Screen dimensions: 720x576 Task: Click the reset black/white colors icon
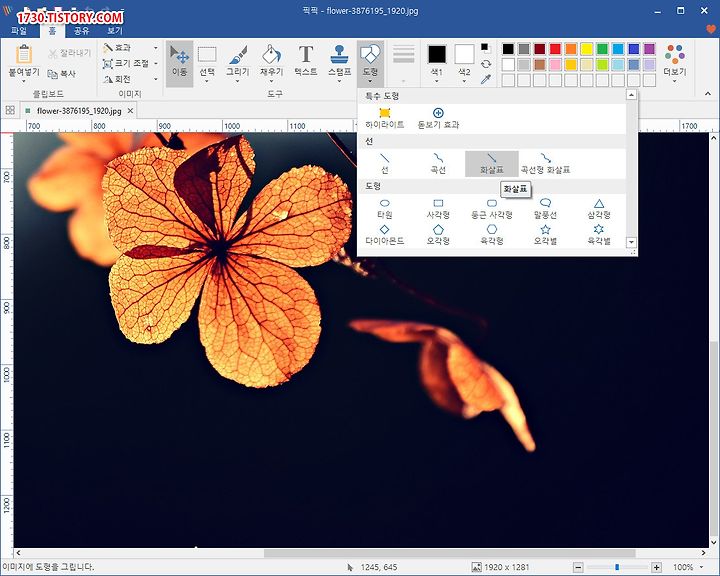pyautogui.click(x=485, y=47)
